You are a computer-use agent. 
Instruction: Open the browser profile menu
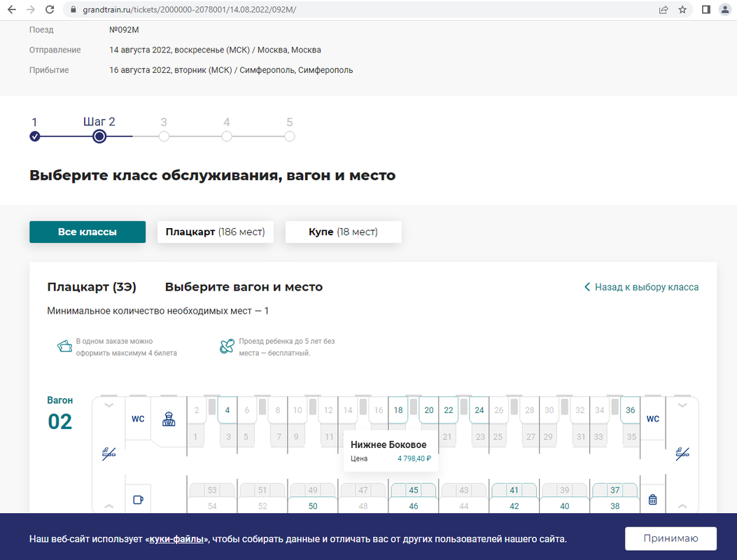(725, 9)
